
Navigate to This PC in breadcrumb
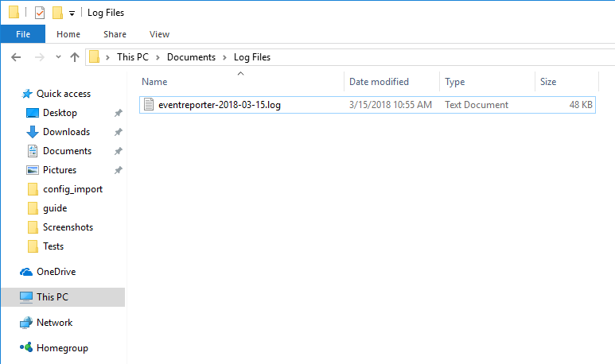pyautogui.click(x=133, y=57)
